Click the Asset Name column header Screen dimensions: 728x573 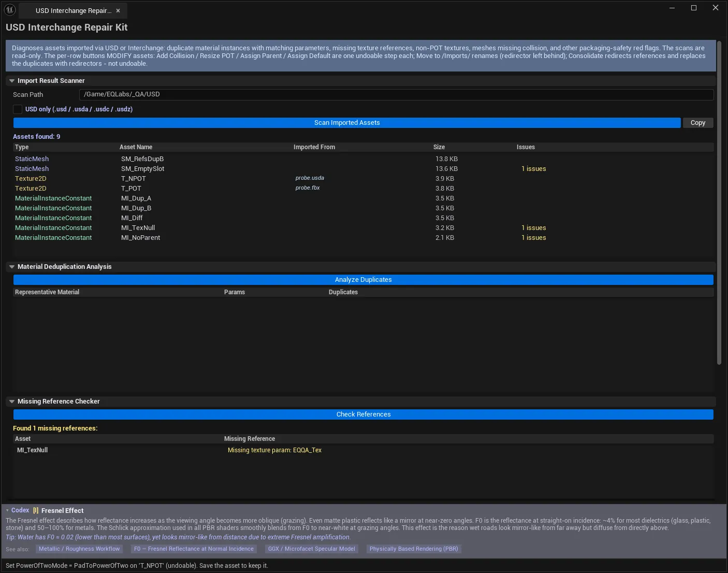click(136, 147)
